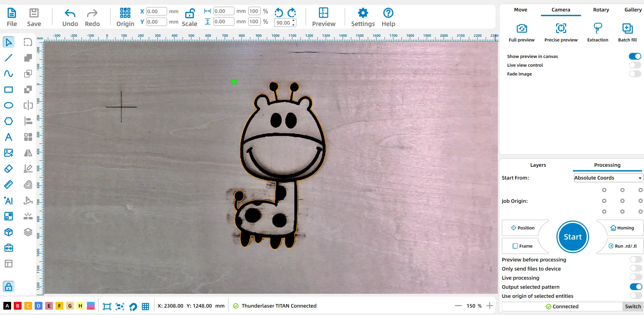Switch to the Rotary tab
The width and height of the screenshot is (644, 315).
pyautogui.click(x=601, y=10)
